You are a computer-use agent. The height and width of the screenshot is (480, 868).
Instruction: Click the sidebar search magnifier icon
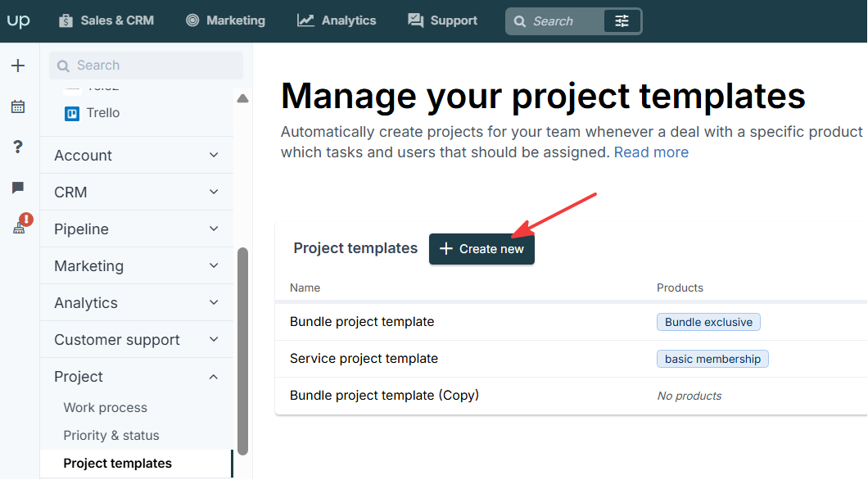pos(64,66)
